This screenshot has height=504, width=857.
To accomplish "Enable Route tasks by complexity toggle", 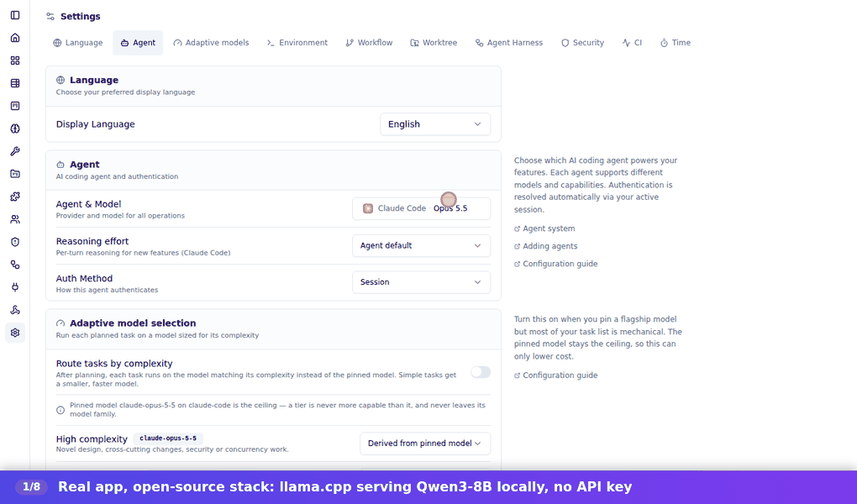I will 481,372.
